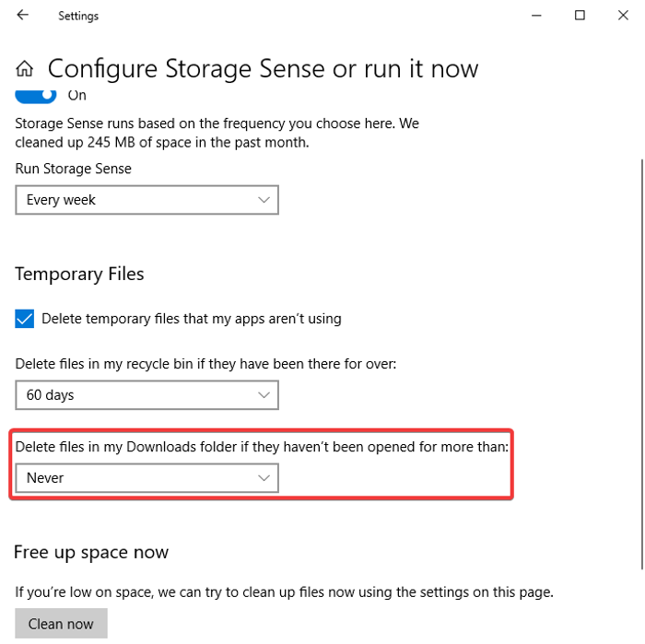Turn off the Storage Sense toggle
645x644 pixels.
(x=36, y=95)
